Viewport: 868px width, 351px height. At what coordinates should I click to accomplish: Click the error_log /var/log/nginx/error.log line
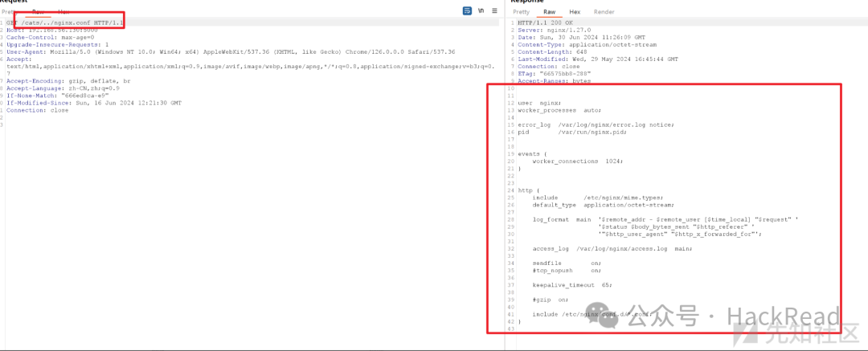[596, 124]
